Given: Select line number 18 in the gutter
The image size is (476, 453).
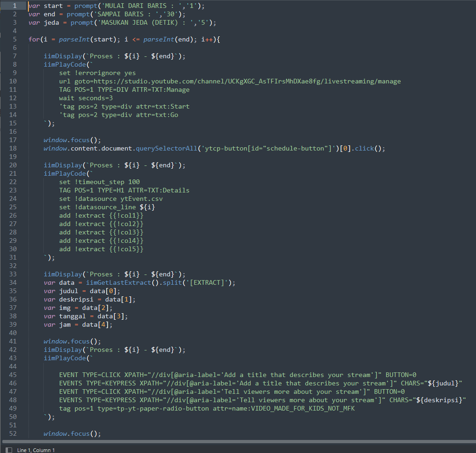Looking at the screenshot, I should point(13,148).
